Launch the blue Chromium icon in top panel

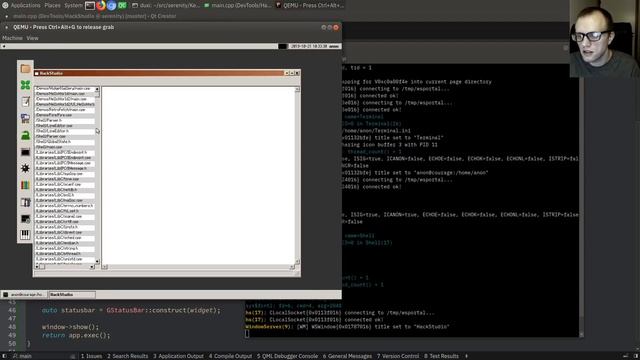tap(111, 5)
